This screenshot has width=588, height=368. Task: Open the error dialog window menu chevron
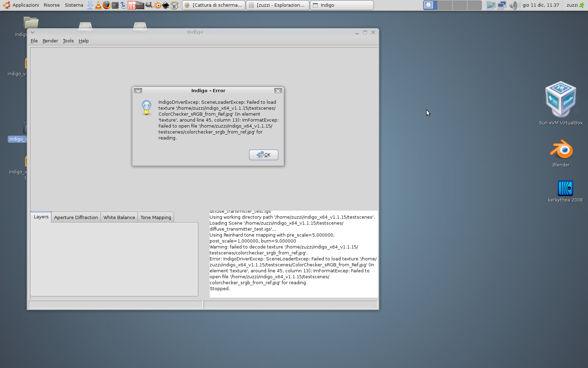pos(138,91)
